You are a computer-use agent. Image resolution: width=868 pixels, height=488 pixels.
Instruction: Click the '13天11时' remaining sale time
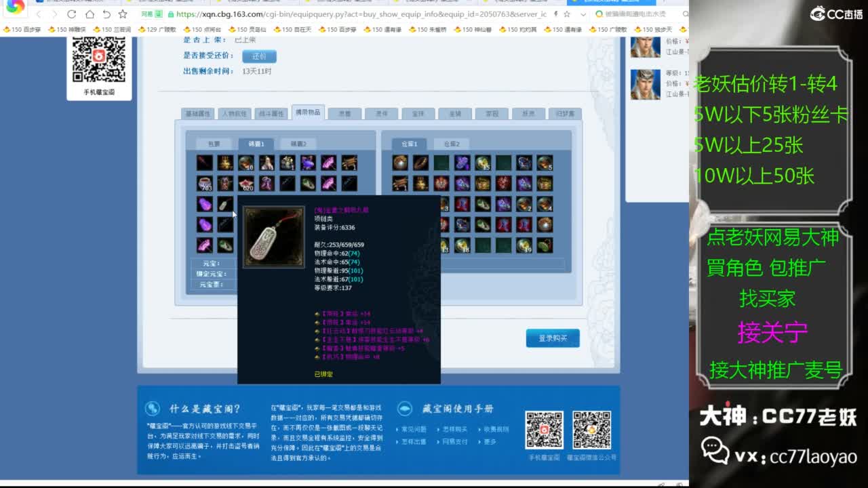click(x=257, y=71)
